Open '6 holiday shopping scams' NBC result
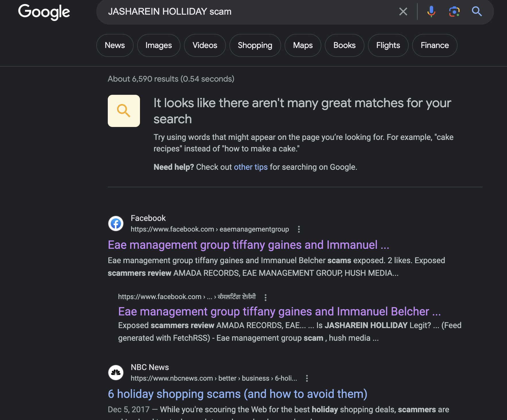This screenshot has width=507, height=420. 237,394
